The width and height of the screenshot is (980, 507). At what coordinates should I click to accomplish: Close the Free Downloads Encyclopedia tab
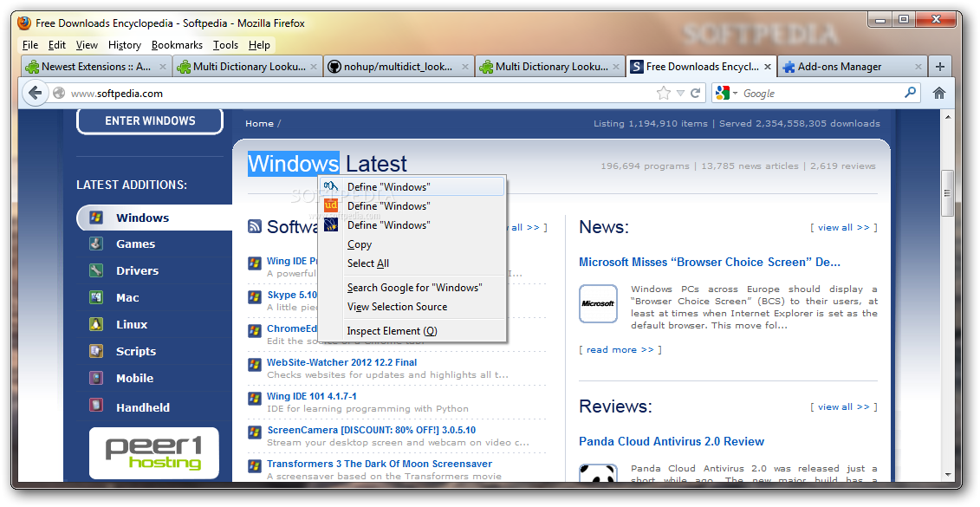(x=768, y=66)
